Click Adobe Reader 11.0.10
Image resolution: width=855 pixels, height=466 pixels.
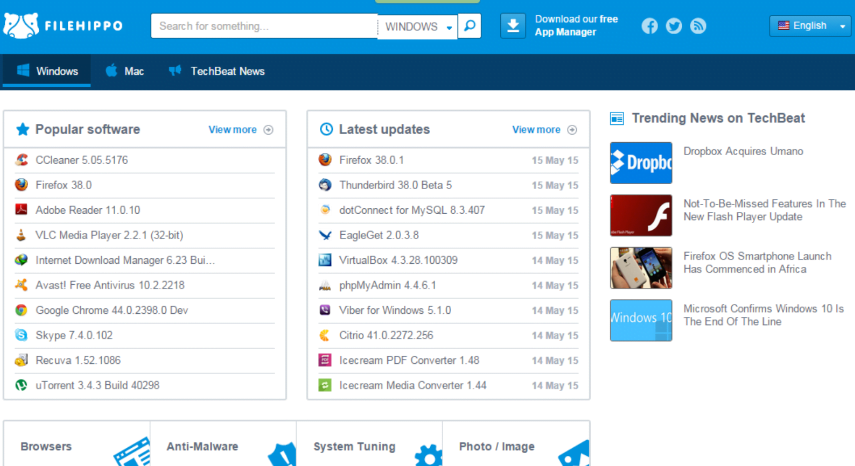[88, 210]
